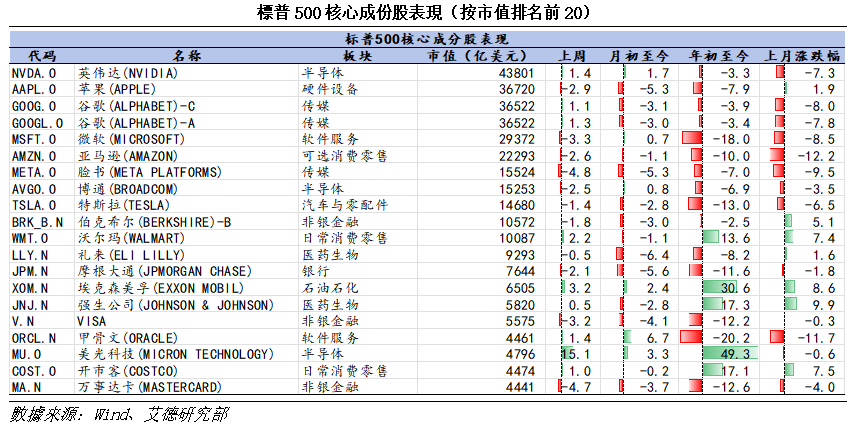Image resolution: width=851 pixels, height=426 pixels.
Task: Click the name 强生公司(JOHNSON & JOHNSON)
Action: (176, 304)
